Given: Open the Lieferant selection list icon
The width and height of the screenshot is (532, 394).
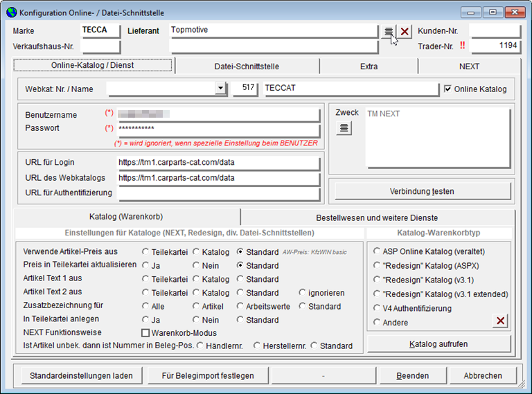Looking at the screenshot, I should pyautogui.click(x=388, y=32).
